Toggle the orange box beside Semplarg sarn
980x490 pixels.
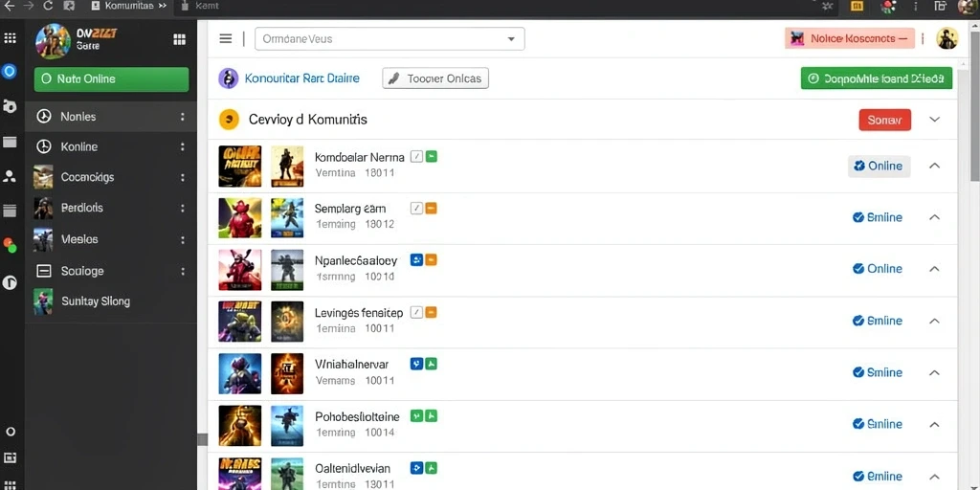click(x=432, y=208)
